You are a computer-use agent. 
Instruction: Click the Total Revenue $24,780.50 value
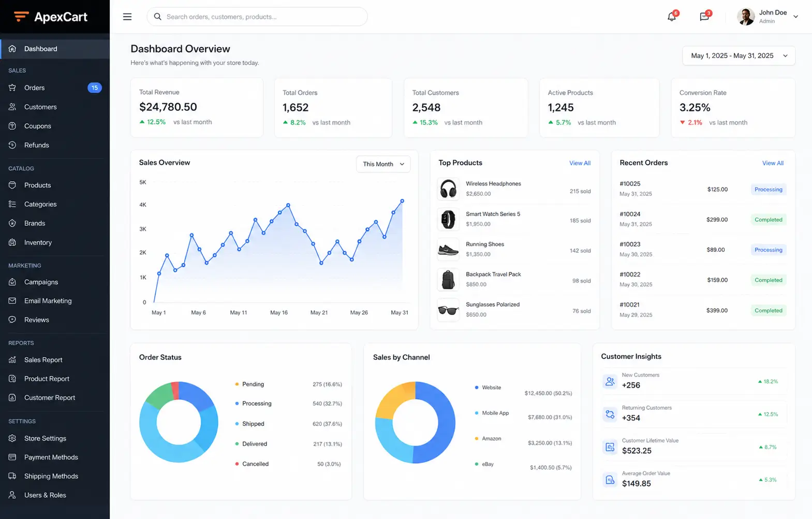point(168,107)
